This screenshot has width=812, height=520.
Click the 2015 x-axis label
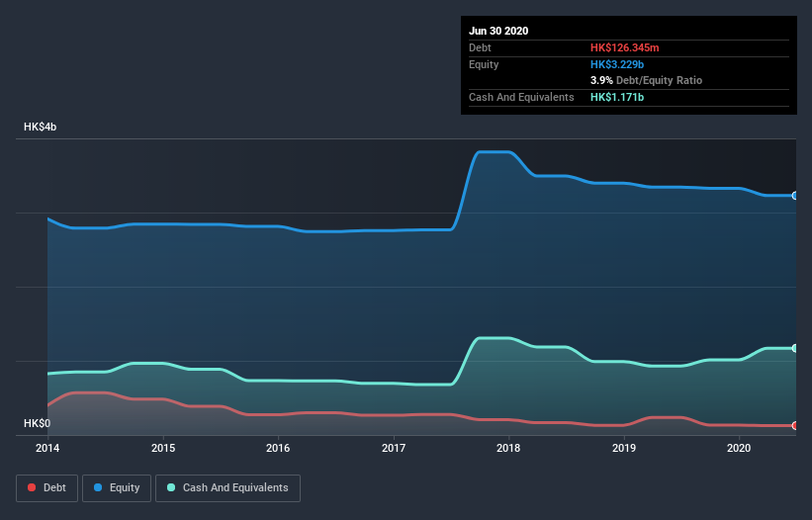[x=163, y=448]
